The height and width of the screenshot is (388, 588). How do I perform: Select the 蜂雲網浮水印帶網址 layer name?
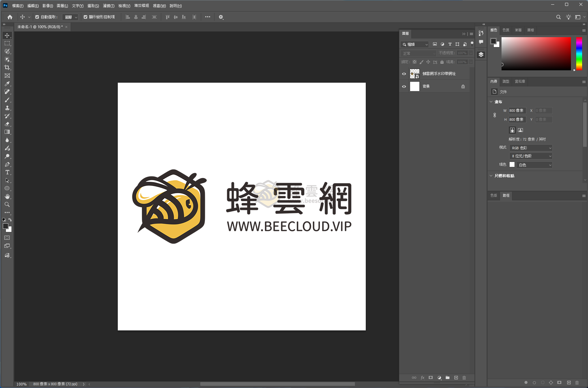click(x=439, y=74)
